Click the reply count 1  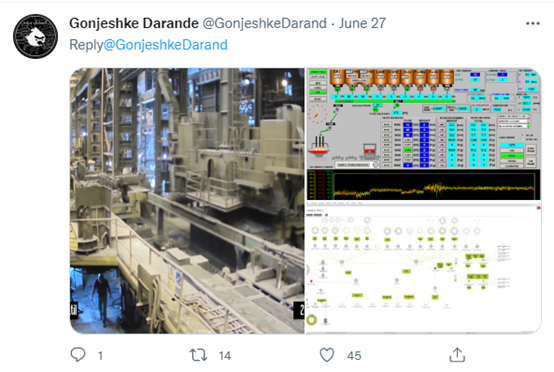[x=100, y=355]
